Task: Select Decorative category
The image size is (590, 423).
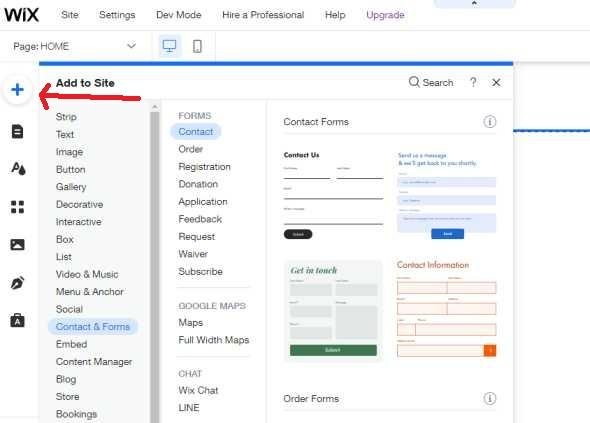Action: (79, 204)
